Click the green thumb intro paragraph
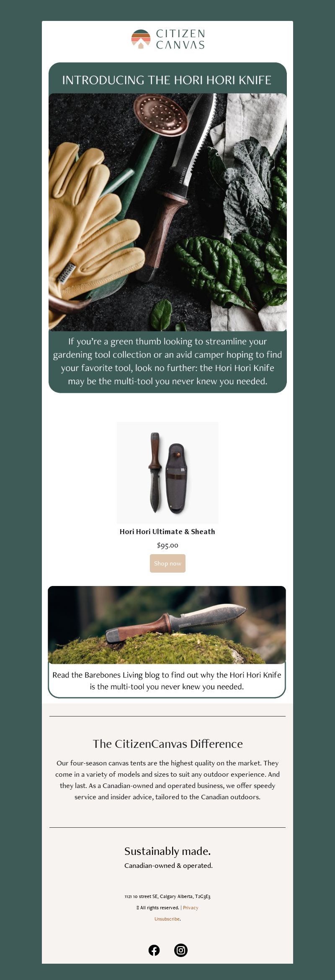Viewport: 335px width, 980px height. 167,361
